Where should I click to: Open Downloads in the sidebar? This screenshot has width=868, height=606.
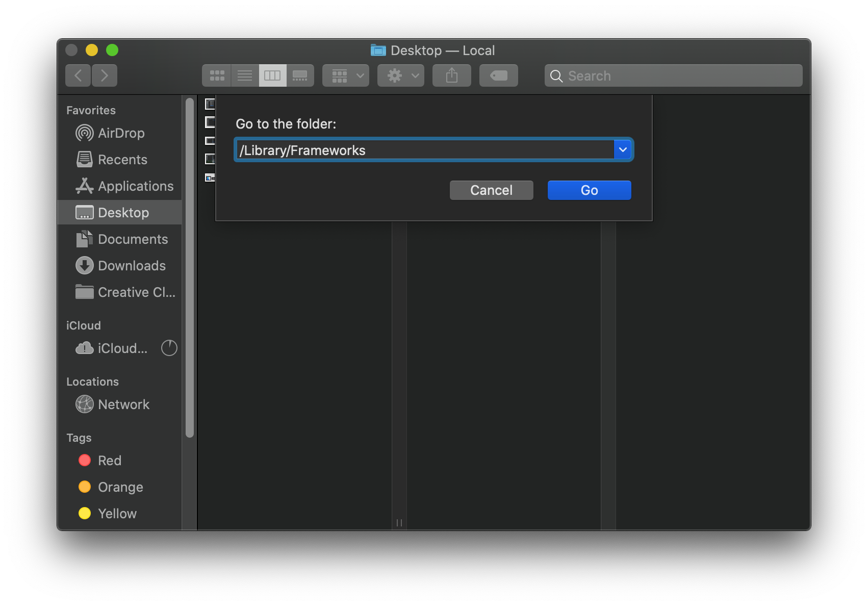(x=120, y=266)
